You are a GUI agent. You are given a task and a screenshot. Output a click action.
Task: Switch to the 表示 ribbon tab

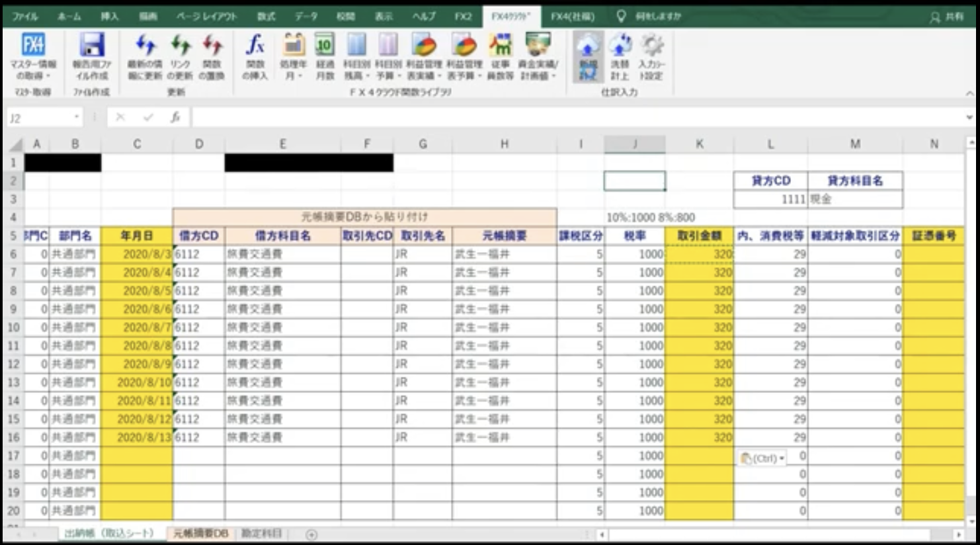pyautogui.click(x=384, y=17)
